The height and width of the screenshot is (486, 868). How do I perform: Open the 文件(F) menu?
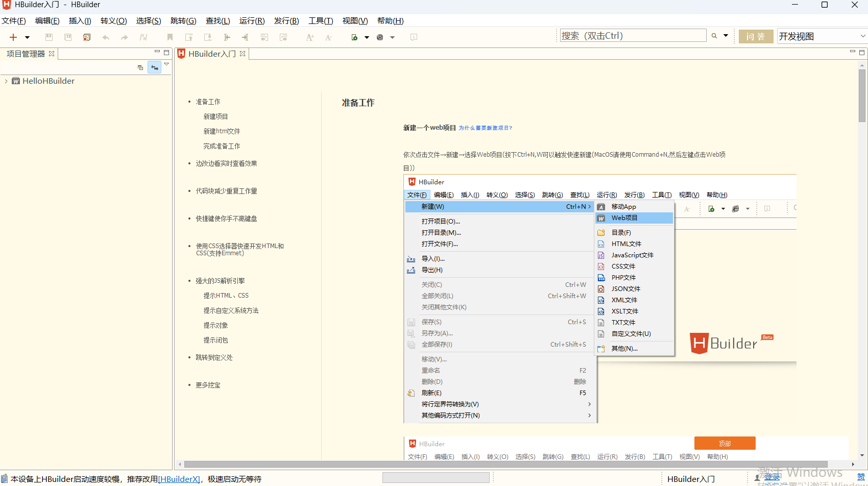[x=14, y=21]
